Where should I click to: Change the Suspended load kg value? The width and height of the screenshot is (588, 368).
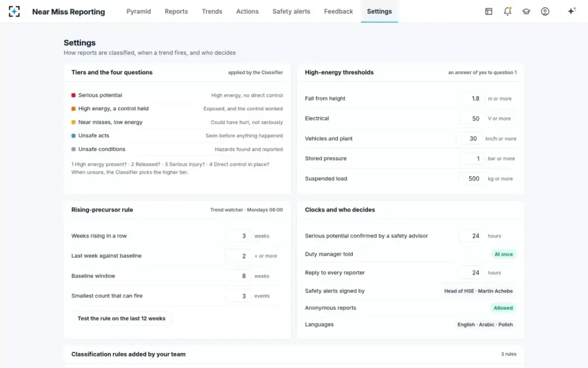point(471,179)
